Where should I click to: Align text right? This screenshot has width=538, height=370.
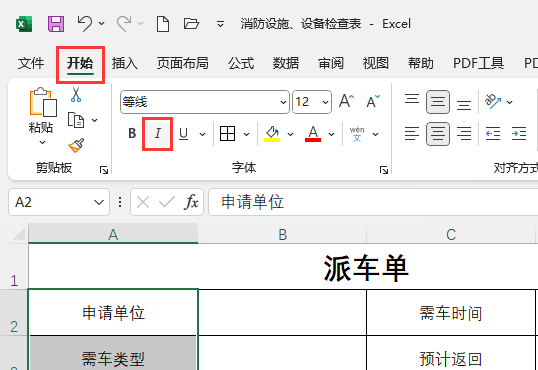click(x=464, y=134)
